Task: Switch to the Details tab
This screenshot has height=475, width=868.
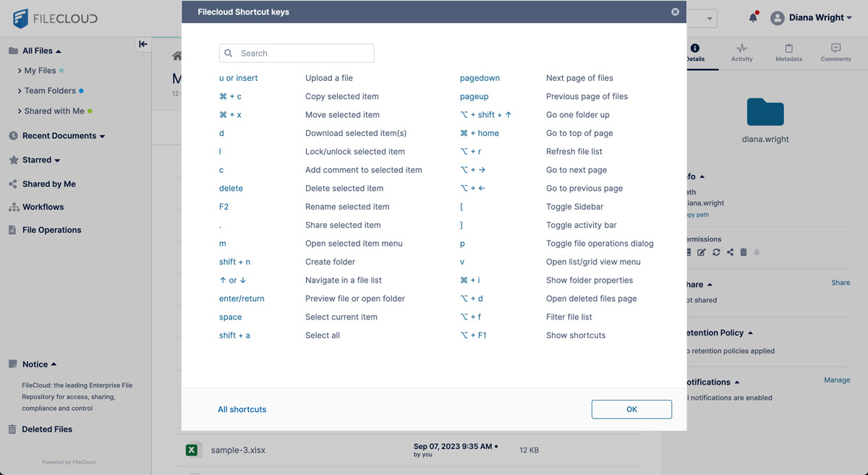Action: 695,54
